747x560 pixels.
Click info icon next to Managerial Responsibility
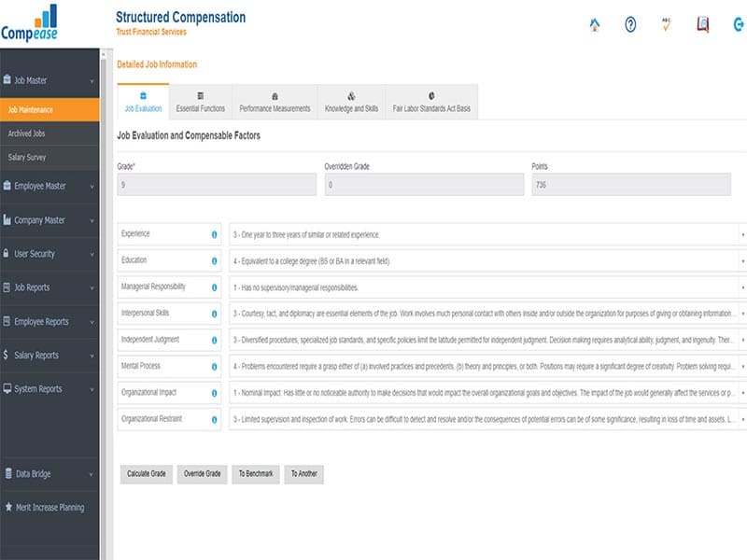(215, 287)
